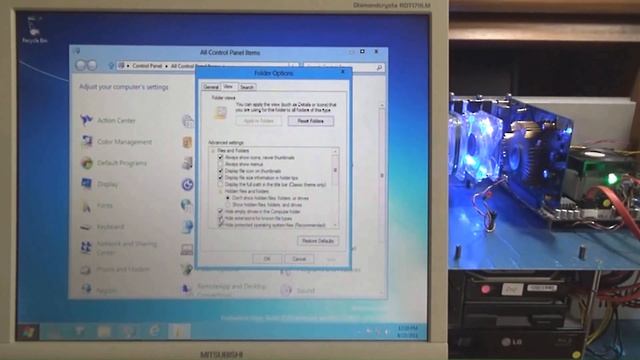Select the View tab in Folder Options
The height and width of the screenshot is (360, 640).
[x=229, y=87]
